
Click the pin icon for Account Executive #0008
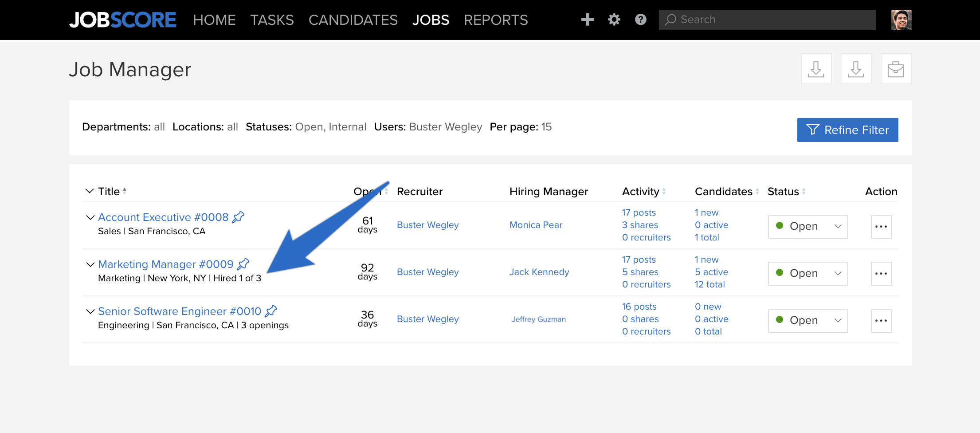[238, 217]
